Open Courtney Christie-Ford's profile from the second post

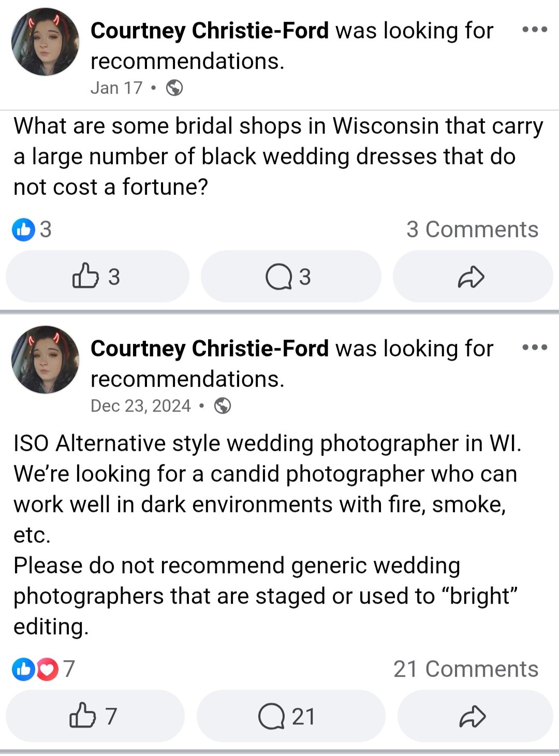[x=210, y=348]
